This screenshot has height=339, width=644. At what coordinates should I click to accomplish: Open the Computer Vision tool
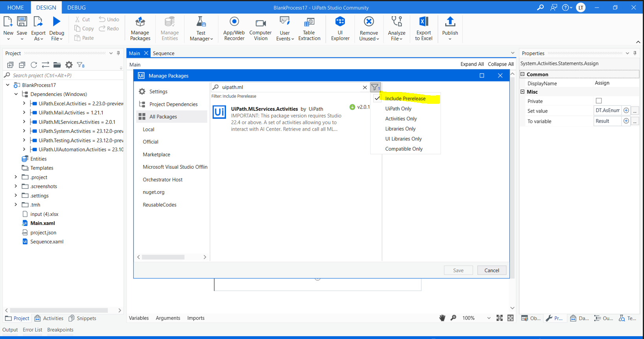261,28
